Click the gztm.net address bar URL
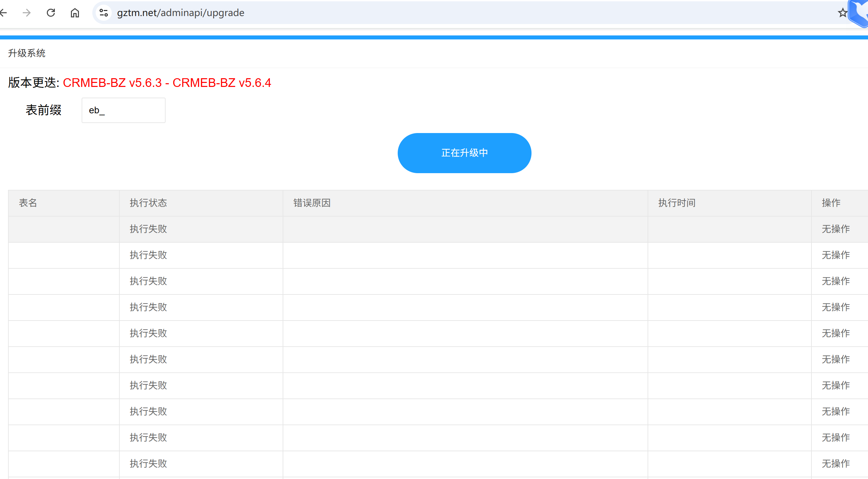Screen dimensions: 868x479 181,13
